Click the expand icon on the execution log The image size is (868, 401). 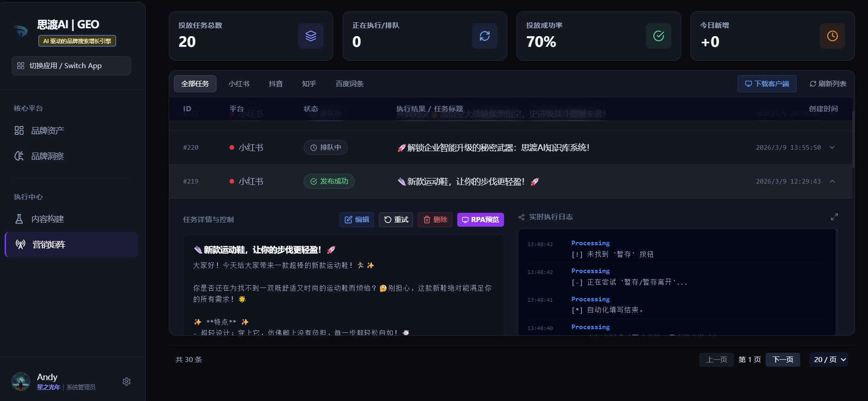834,217
